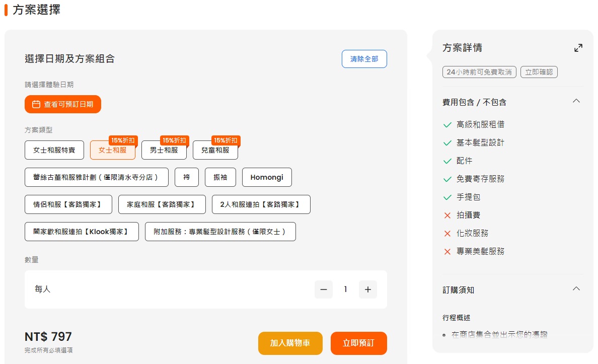The height and width of the screenshot is (364, 598).
Task: Select the 女士和服 plan option
Action: [113, 150]
